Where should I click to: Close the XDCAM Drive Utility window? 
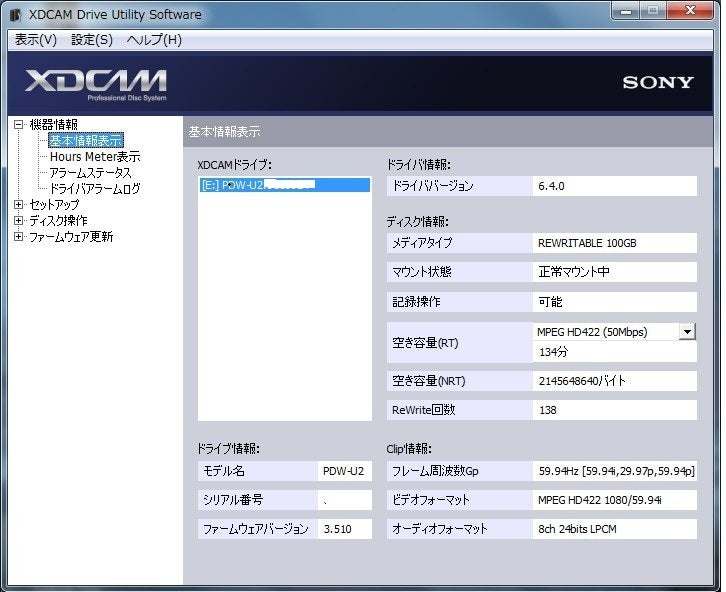pos(690,10)
